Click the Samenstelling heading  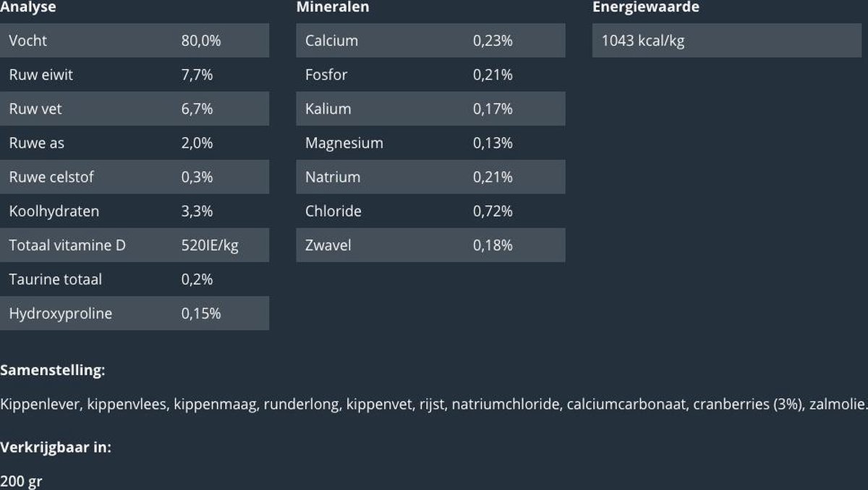53,371
